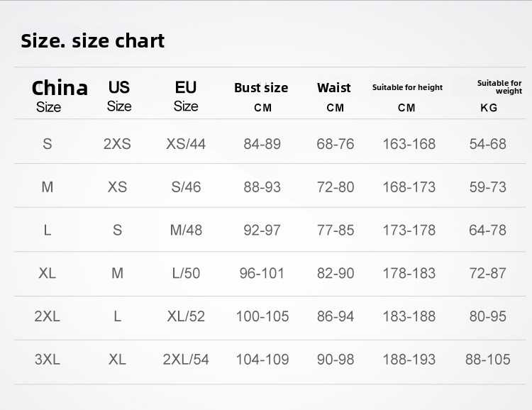Viewport: 532px width, 410px height.
Task: Select the Waist CM column header
Action: [334, 96]
